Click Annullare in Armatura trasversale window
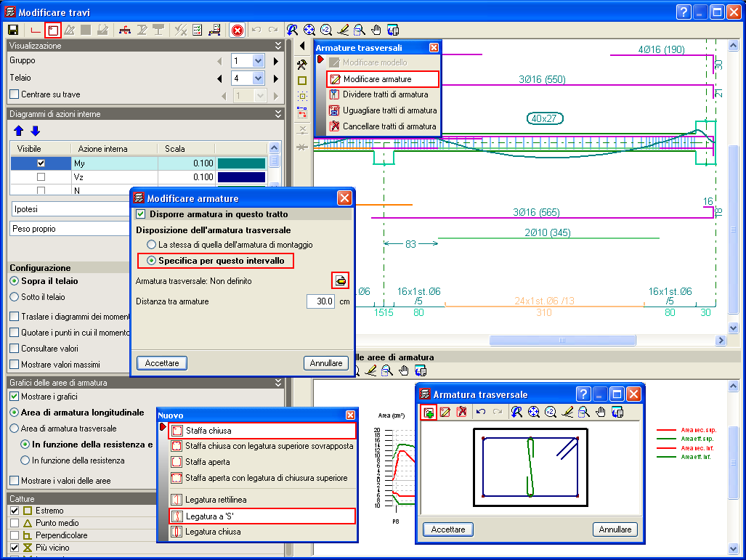 615,529
